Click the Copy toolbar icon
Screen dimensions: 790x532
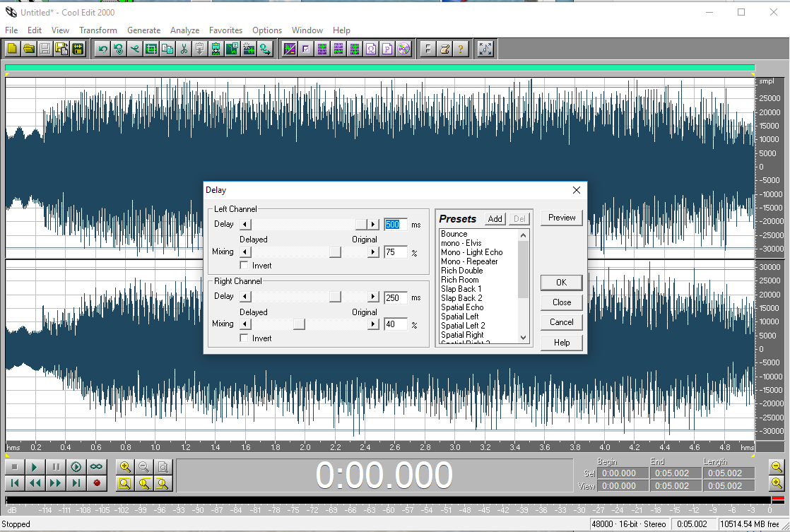167,49
